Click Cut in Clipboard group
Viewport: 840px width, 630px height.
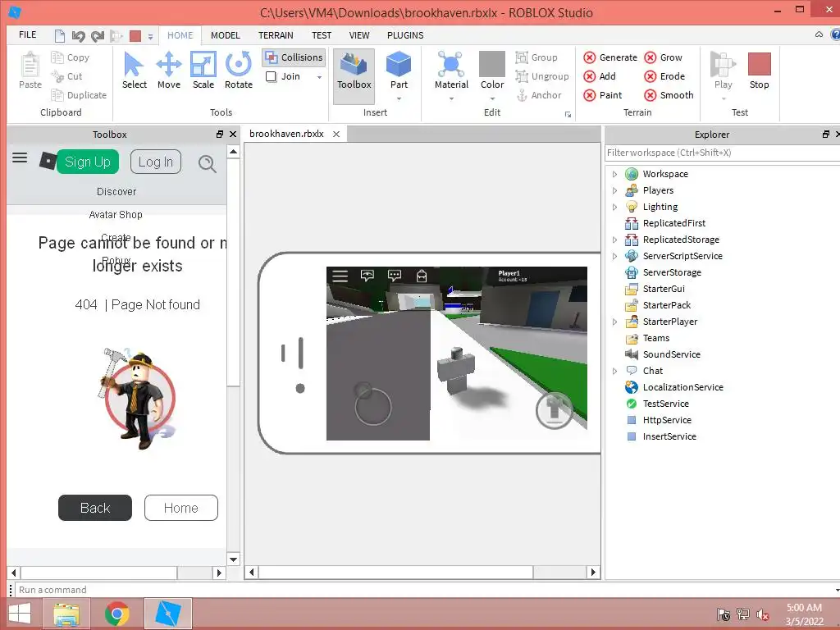[67, 76]
